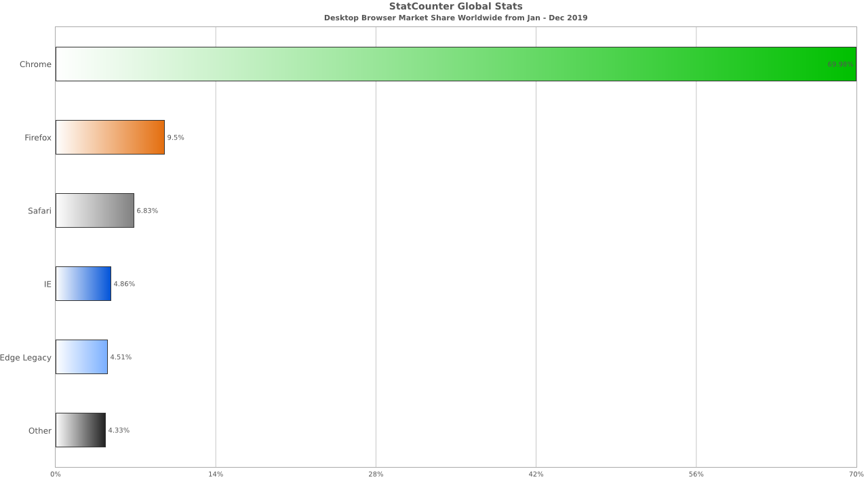Select the blue IE bar

83,284
